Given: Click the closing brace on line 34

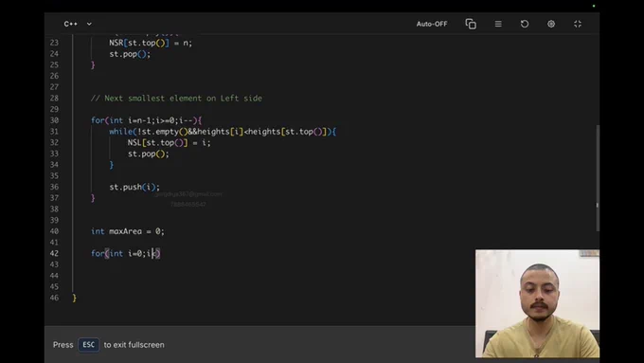Looking at the screenshot, I should (112, 165).
